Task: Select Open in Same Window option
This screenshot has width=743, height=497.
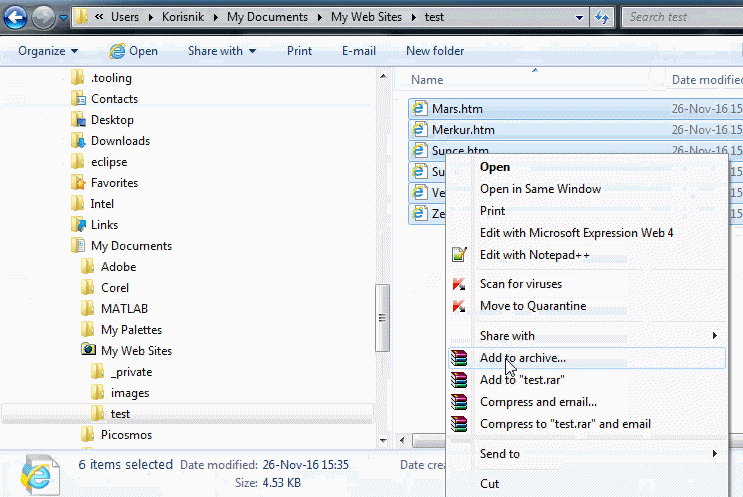Action: click(x=540, y=189)
